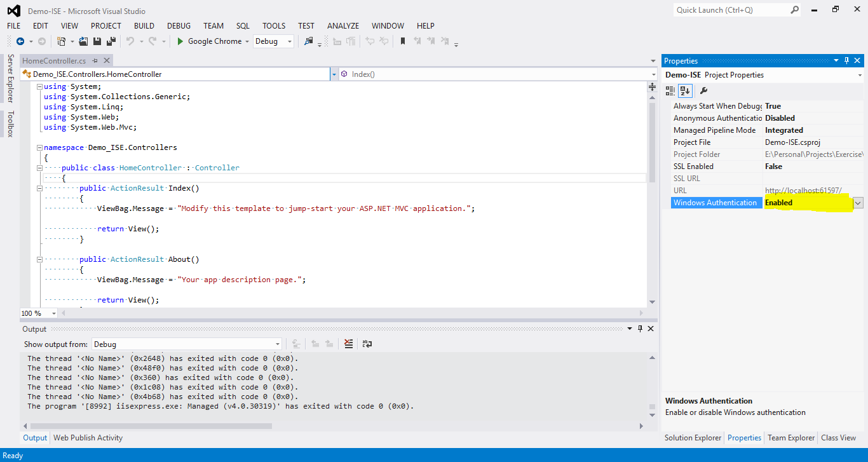The width and height of the screenshot is (868, 462).
Task: Click the Navigate Backward arrow icon
Action: (20, 41)
